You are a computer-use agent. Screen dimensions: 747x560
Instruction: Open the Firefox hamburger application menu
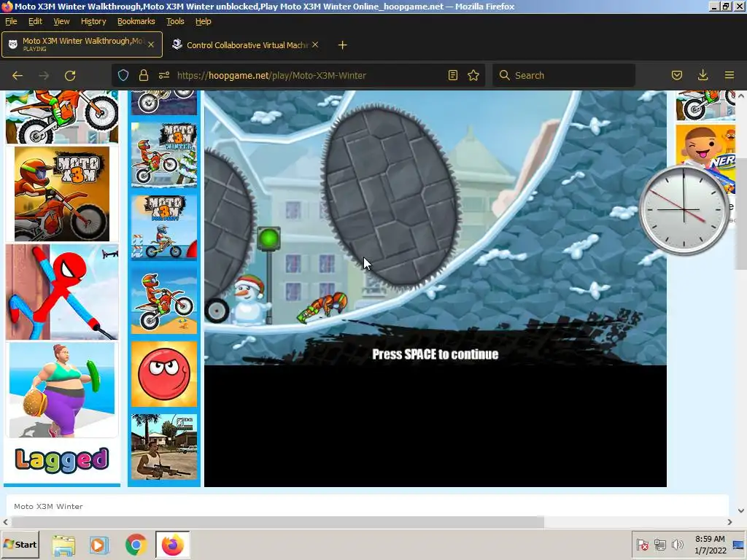[x=729, y=75]
